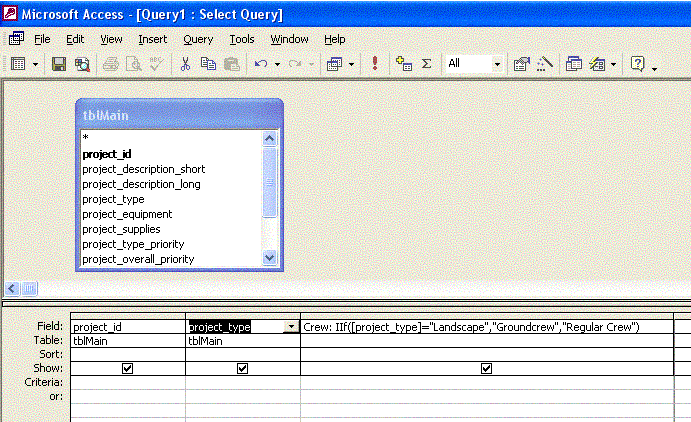The width and height of the screenshot is (691, 422).
Task: Open the Window menu
Action: click(x=289, y=39)
